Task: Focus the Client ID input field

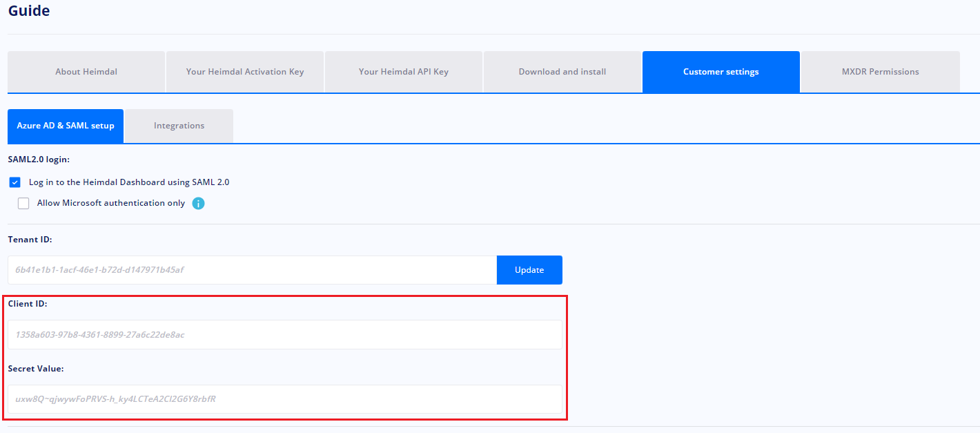Action: coord(285,335)
